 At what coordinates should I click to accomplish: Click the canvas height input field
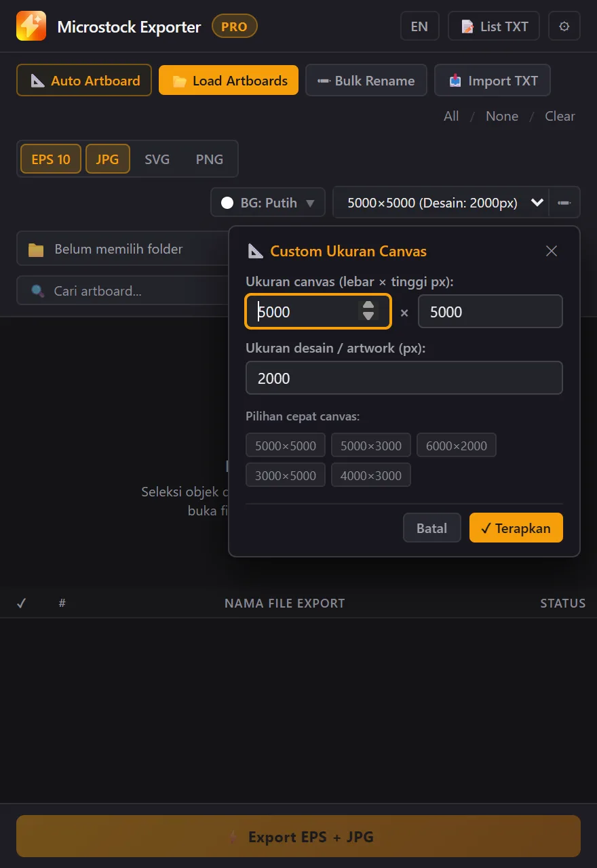pos(490,312)
